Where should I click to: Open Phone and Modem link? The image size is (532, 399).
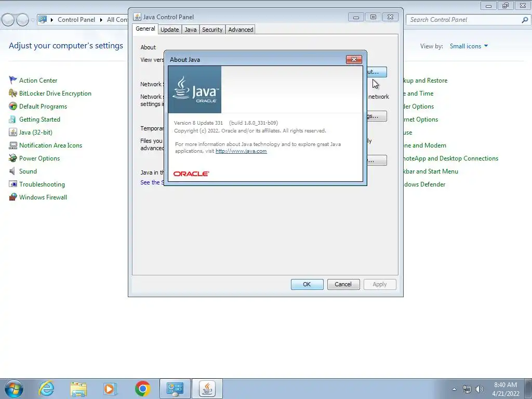tap(425, 145)
